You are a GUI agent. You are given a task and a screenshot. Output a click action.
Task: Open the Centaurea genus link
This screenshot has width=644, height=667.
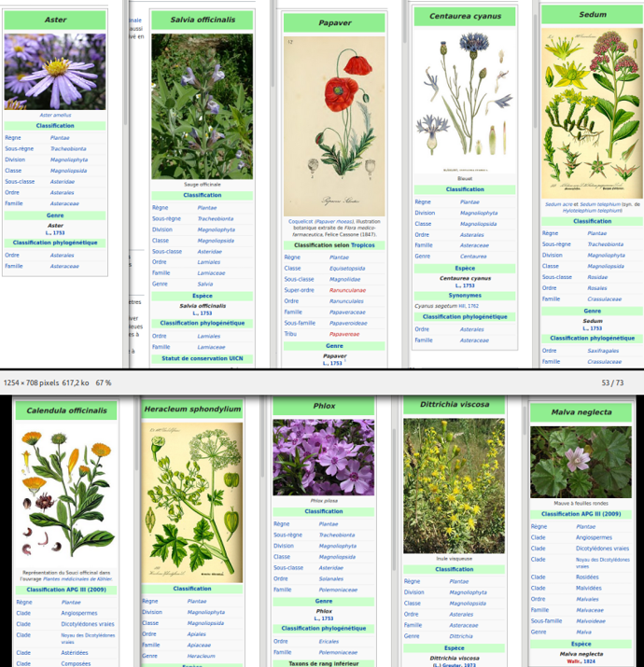[473, 256]
